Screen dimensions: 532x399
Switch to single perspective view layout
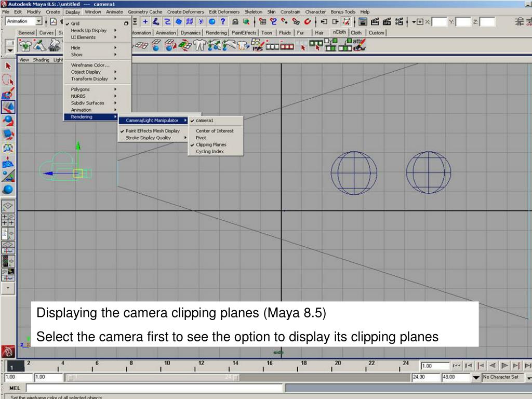(x=8, y=206)
